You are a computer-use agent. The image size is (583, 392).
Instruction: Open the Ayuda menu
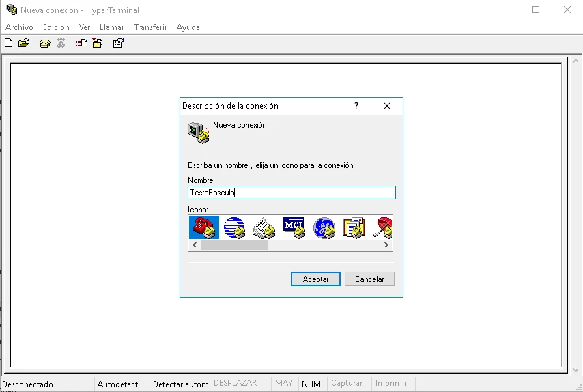188,27
